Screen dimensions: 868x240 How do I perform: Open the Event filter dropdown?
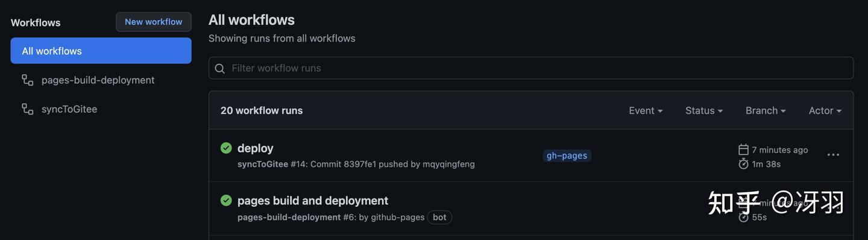(x=646, y=110)
